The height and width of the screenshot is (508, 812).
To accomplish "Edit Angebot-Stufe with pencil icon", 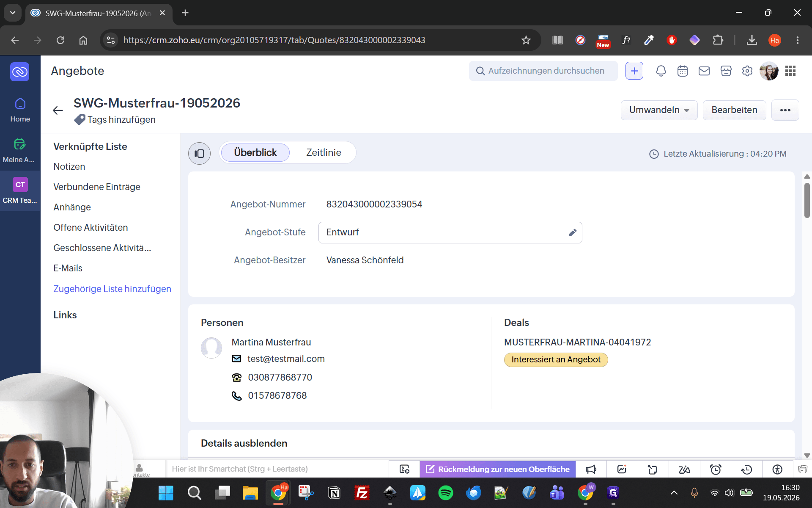I will click(x=572, y=232).
